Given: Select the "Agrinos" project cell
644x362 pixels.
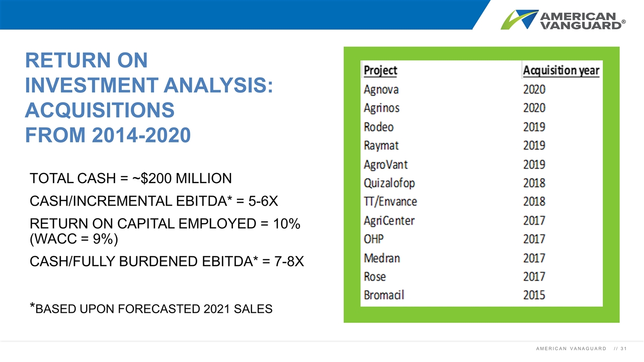Looking at the screenshot, I should coord(381,108).
